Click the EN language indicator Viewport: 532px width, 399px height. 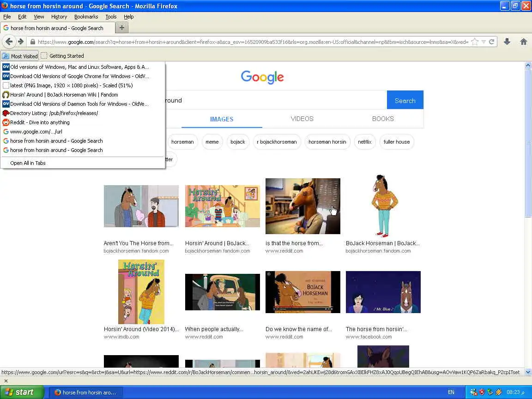pyautogui.click(x=451, y=392)
